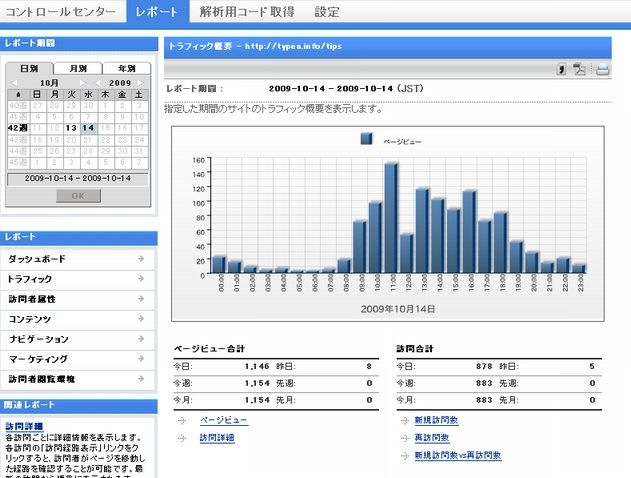Go to next month in calendar
This screenshot has height=478, width=631.
pos(84,82)
